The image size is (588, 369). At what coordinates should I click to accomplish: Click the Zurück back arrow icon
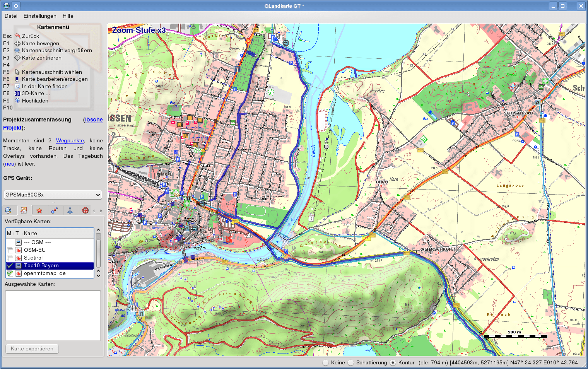pos(17,36)
